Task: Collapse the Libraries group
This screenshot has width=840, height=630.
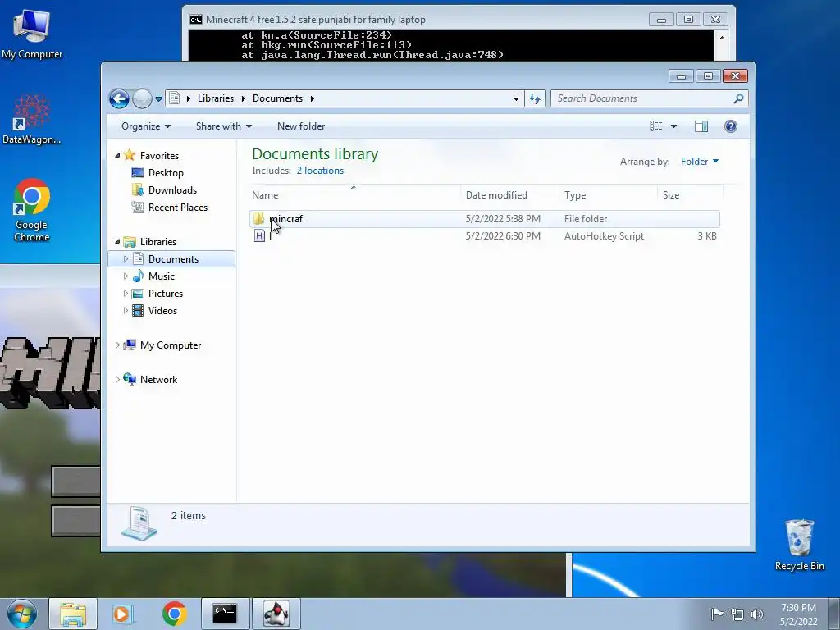Action: tap(117, 242)
